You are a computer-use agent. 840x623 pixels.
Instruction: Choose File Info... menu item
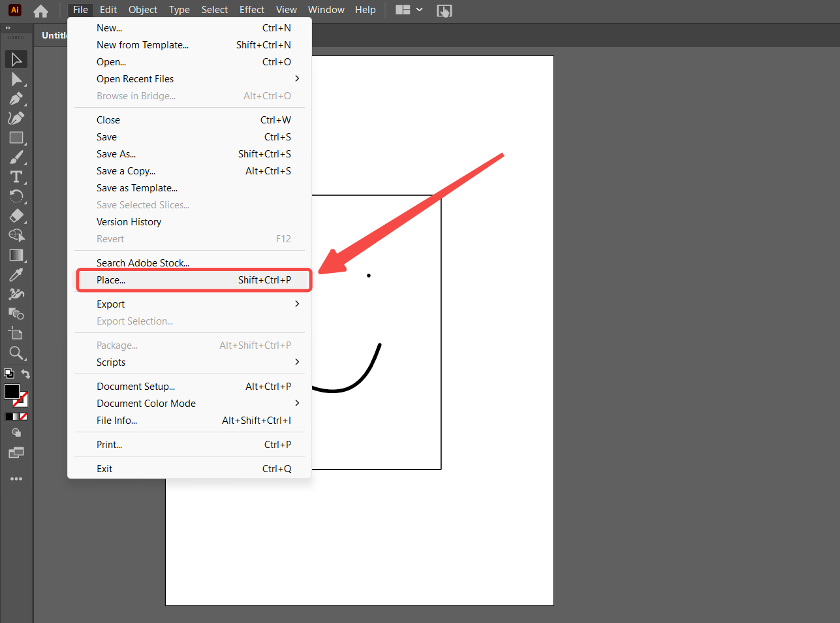click(x=189, y=421)
